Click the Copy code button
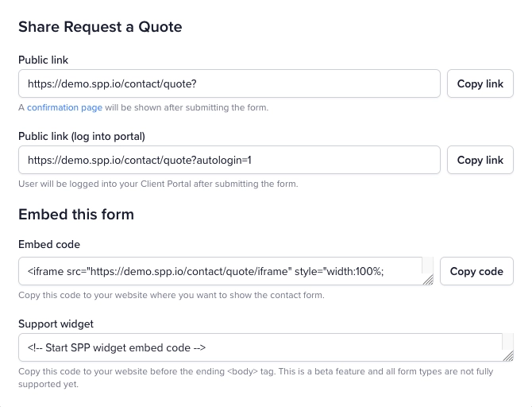This screenshot has width=532, height=407. coord(476,271)
